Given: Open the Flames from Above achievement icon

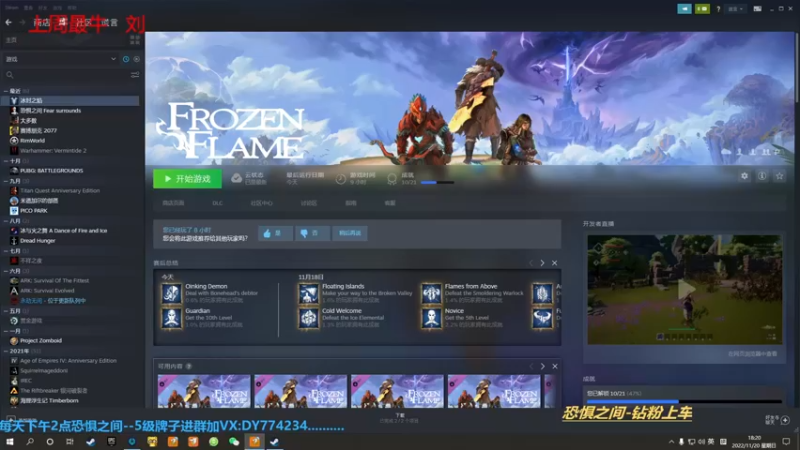Looking at the screenshot, I should tap(431, 293).
